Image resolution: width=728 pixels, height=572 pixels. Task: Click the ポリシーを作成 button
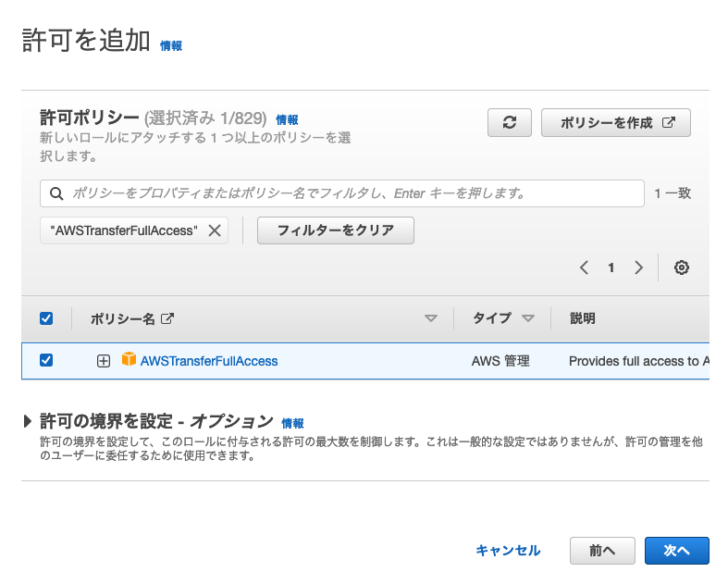pyautogui.click(x=616, y=123)
